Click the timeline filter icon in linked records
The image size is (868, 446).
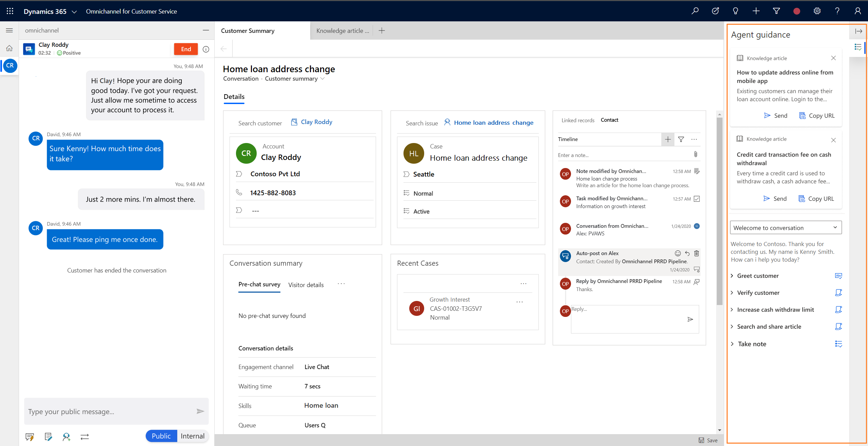(x=681, y=139)
